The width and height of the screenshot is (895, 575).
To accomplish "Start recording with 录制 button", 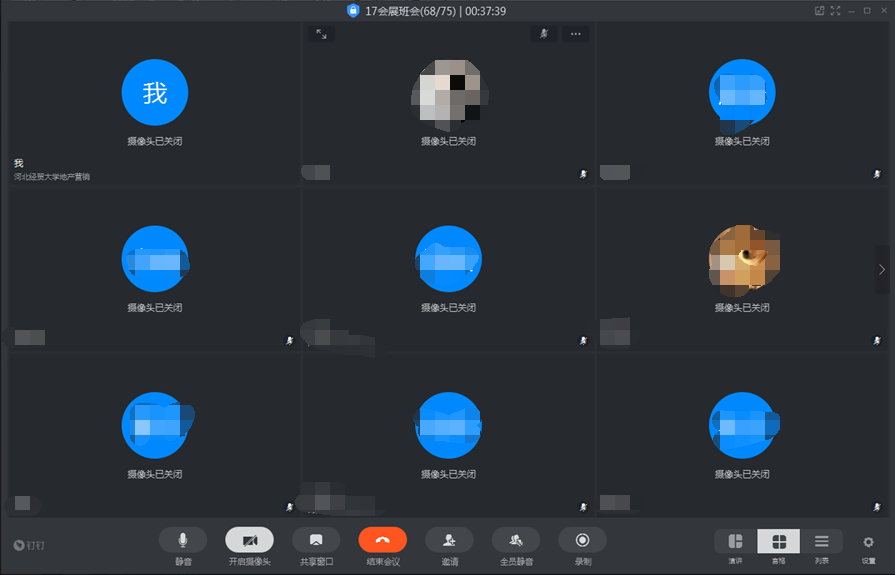I will pyautogui.click(x=582, y=540).
